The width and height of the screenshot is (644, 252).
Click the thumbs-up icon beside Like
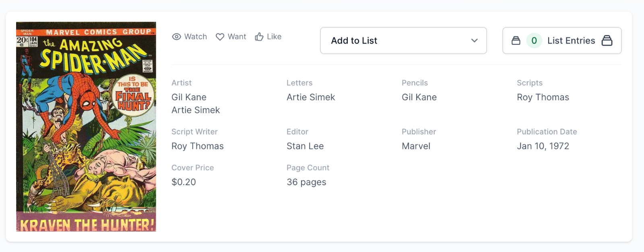[x=259, y=37]
